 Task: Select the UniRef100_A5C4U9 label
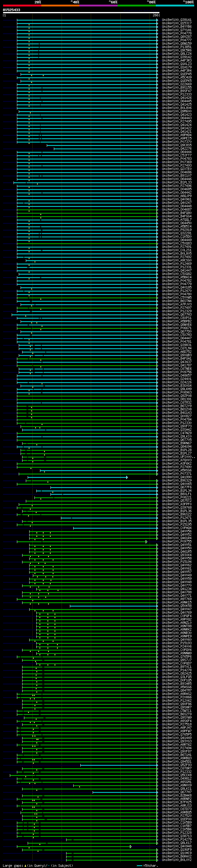pos(176,78)
